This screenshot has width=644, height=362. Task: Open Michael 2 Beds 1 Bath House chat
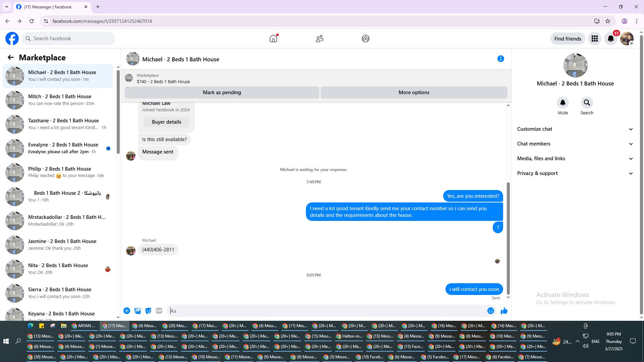click(x=58, y=76)
